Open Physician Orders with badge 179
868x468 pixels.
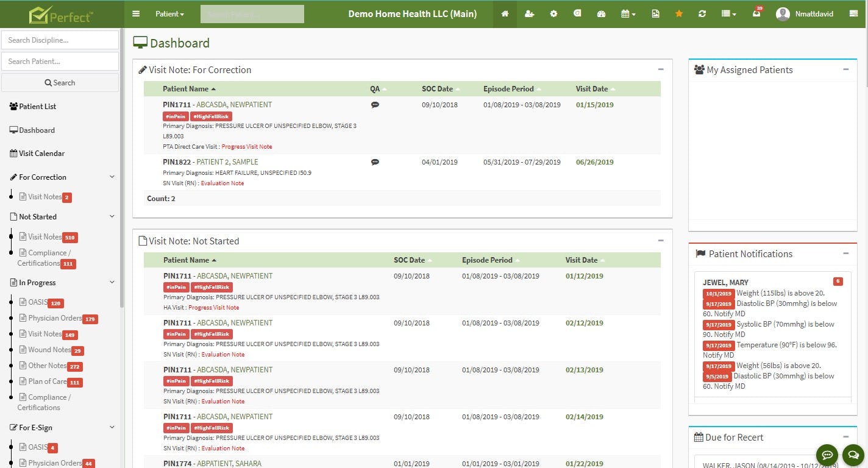tap(59, 318)
